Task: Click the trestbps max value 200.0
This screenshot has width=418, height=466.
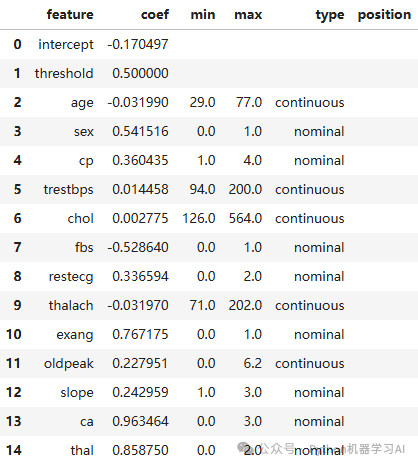Action: point(245,189)
